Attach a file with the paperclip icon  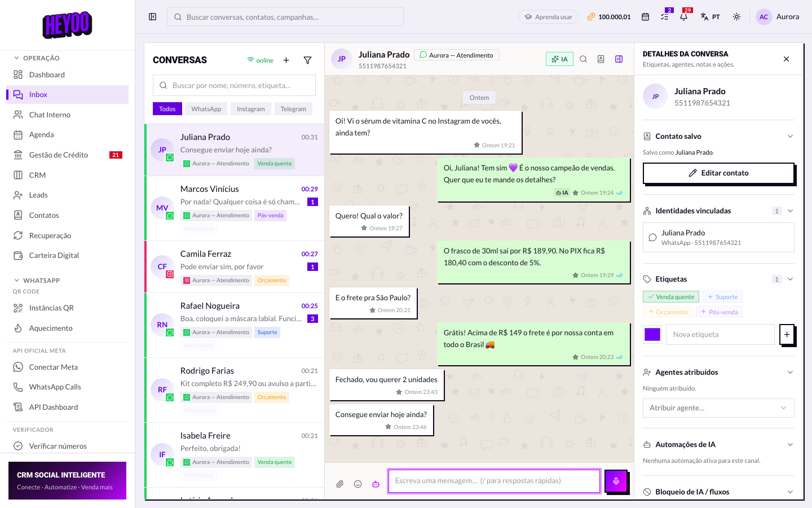pyautogui.click(x=340, y=484)
